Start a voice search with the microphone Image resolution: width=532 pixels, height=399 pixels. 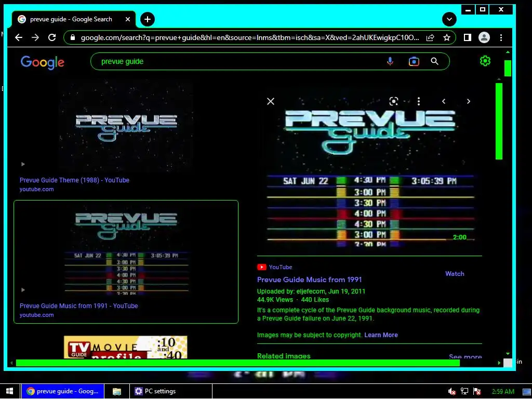390,61
